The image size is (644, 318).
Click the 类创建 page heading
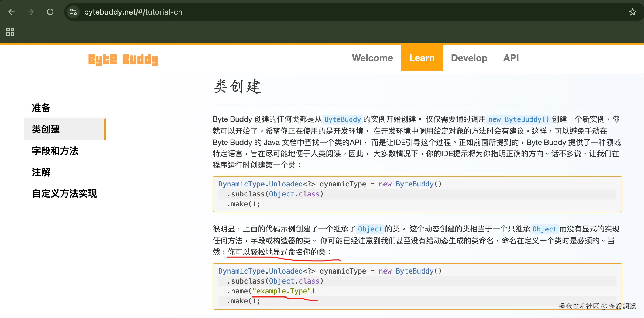pos(237,87)
